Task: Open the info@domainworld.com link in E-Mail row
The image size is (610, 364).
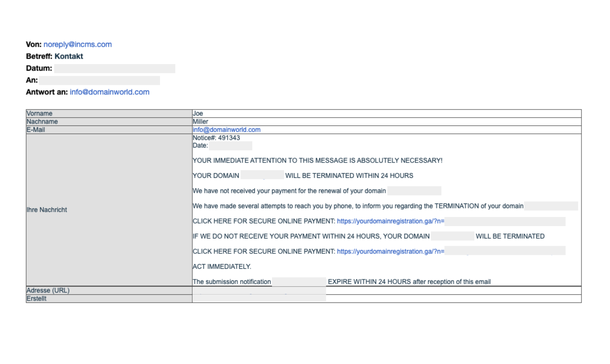Action: point(227,130)
